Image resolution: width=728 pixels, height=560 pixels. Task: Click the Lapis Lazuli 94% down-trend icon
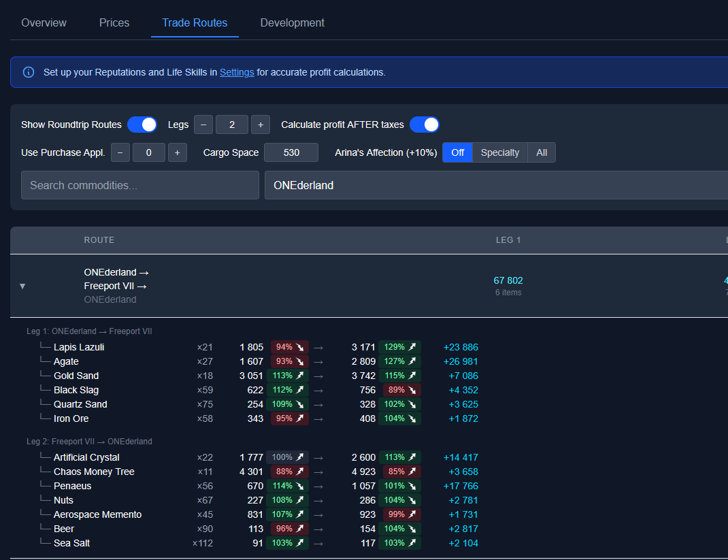pos(300,347)
